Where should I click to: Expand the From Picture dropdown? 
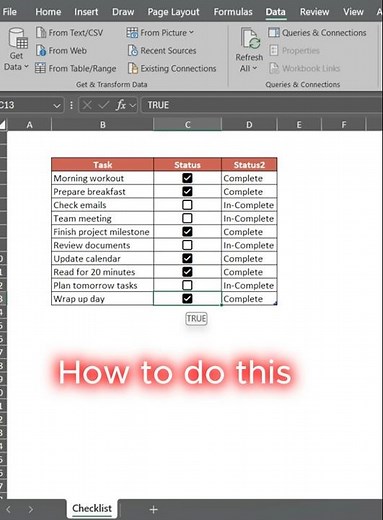(x=191, y=32)
